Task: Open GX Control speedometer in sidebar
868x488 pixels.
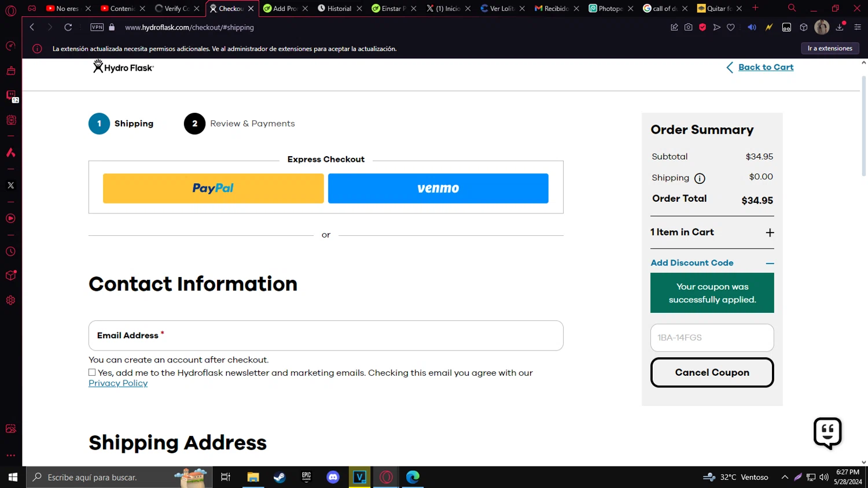Action: pos(10,46)
